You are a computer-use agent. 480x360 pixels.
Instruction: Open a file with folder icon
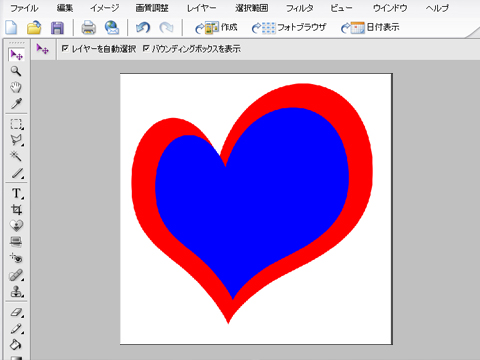[x=34, y=27]
